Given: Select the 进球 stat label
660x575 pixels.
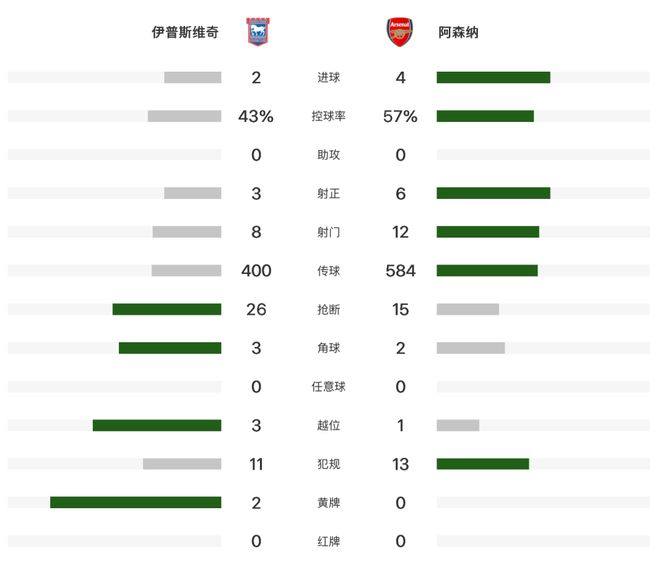Looking at the screenshot, I should click(328, 77).
